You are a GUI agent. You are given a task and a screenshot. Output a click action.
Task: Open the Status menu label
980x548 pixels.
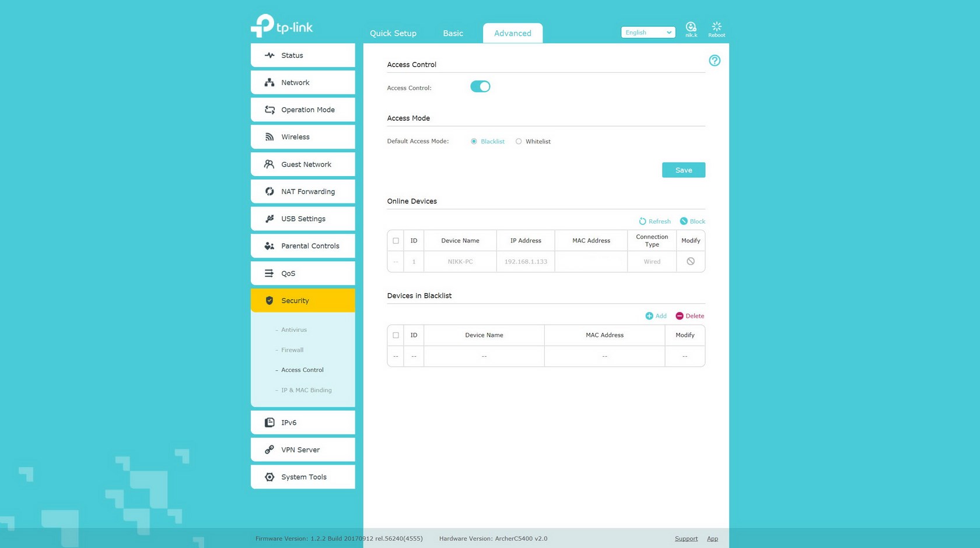tap(292, 55)
